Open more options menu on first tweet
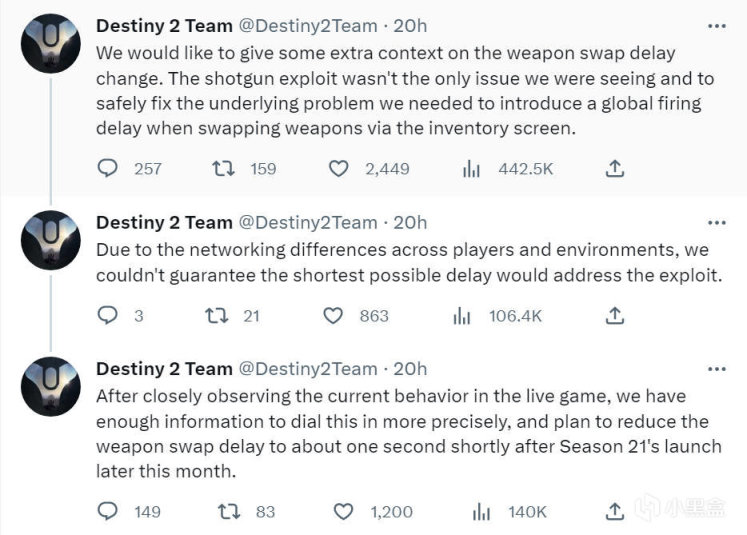 [x=717, y=24]
